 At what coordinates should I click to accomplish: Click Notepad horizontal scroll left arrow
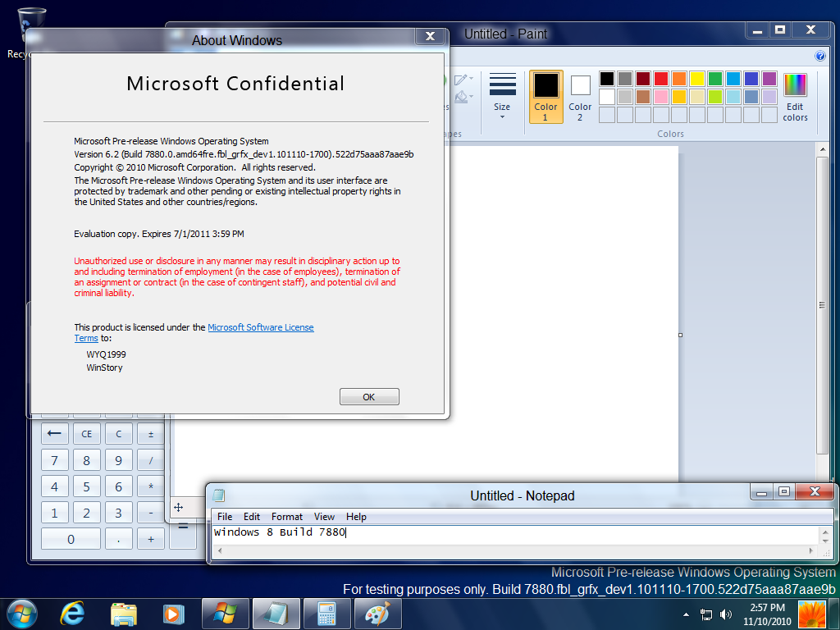click(x=219, y=550)
